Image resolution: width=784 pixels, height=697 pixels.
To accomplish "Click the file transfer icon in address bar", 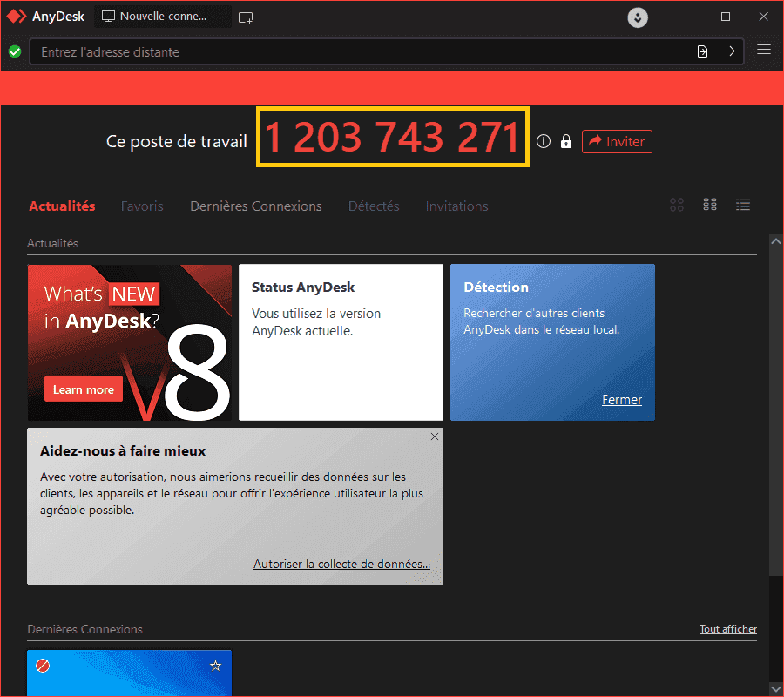I will [703, 51].
